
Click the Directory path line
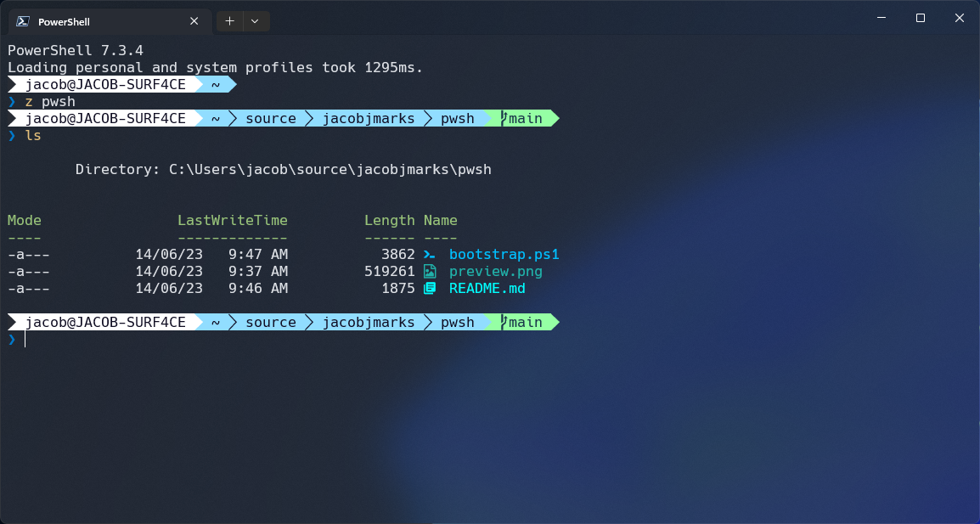coord(283,170)
